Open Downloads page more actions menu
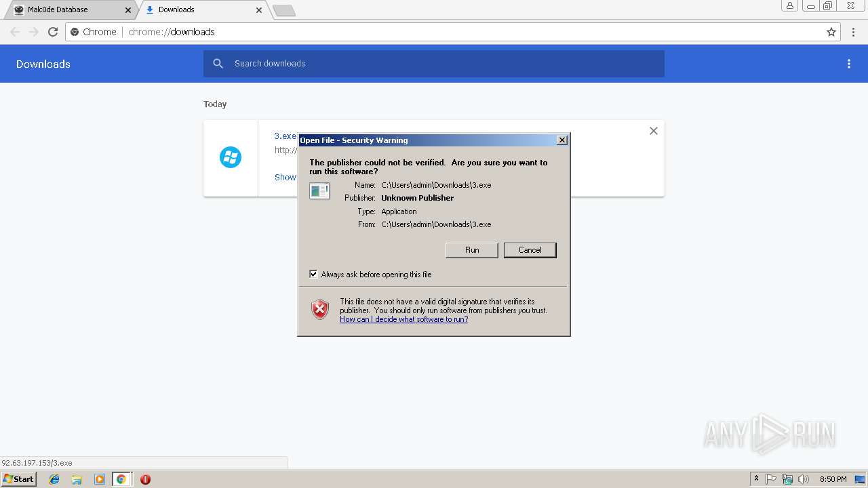This screenshot has height=488, width=868. [849, 64]
